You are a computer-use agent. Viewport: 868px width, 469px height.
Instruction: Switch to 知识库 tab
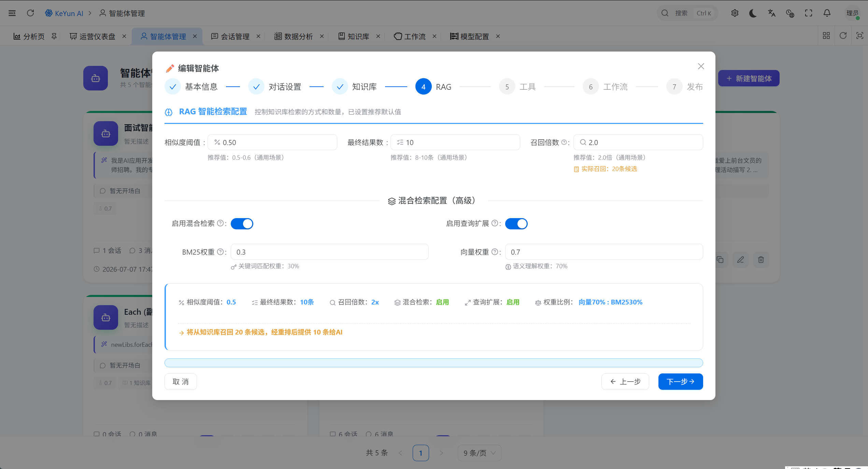[x=354, y=36]
